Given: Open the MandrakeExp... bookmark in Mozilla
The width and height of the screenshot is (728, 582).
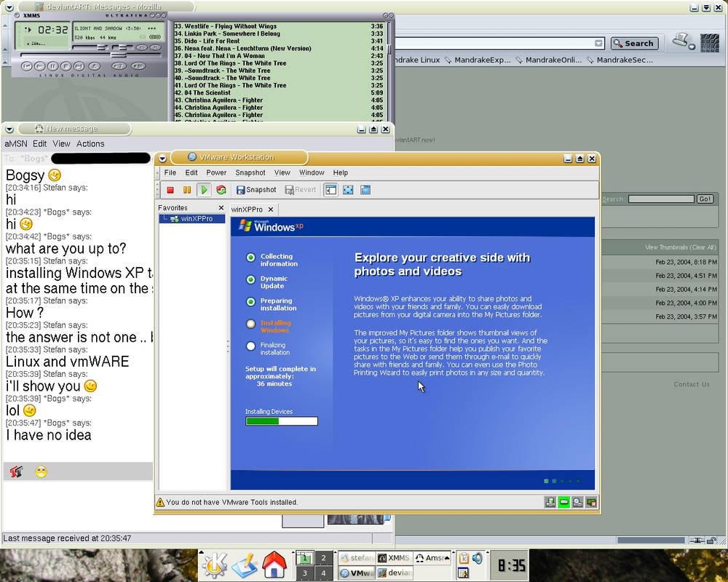Looking at the screenshot, I should coord(477,60).
